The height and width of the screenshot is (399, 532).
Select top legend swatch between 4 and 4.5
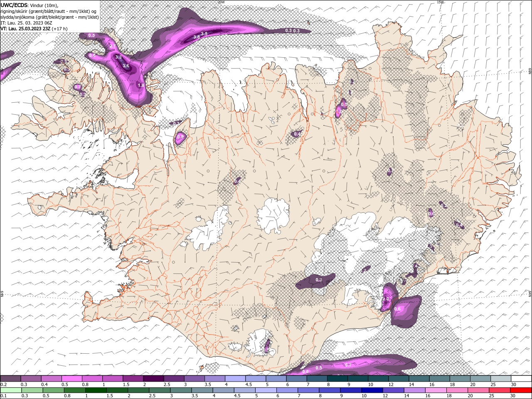[235, 379]
